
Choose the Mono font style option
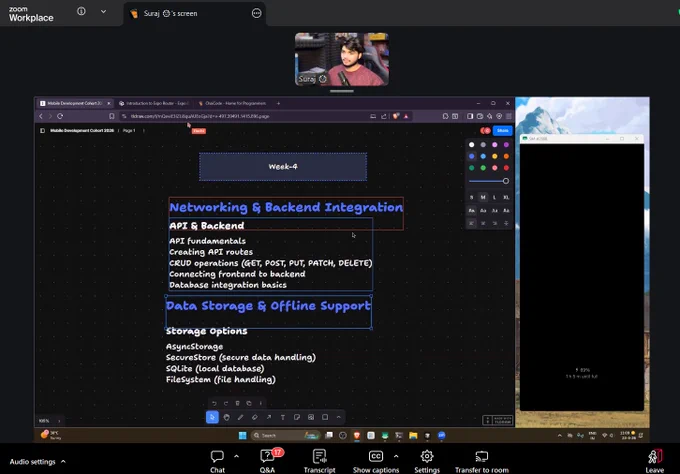coord(506,210)
